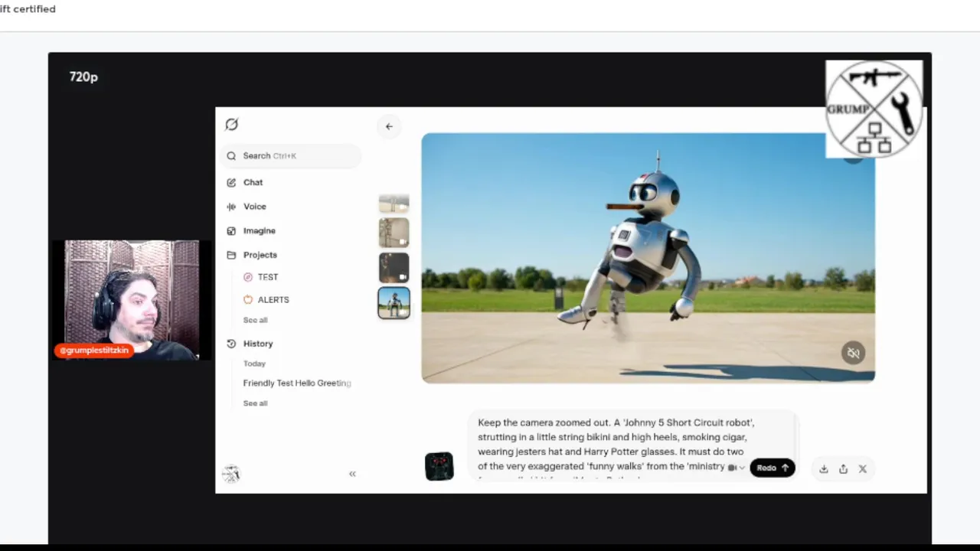Open Friendly Test Hello Greeting chat

tap(297, 383)
